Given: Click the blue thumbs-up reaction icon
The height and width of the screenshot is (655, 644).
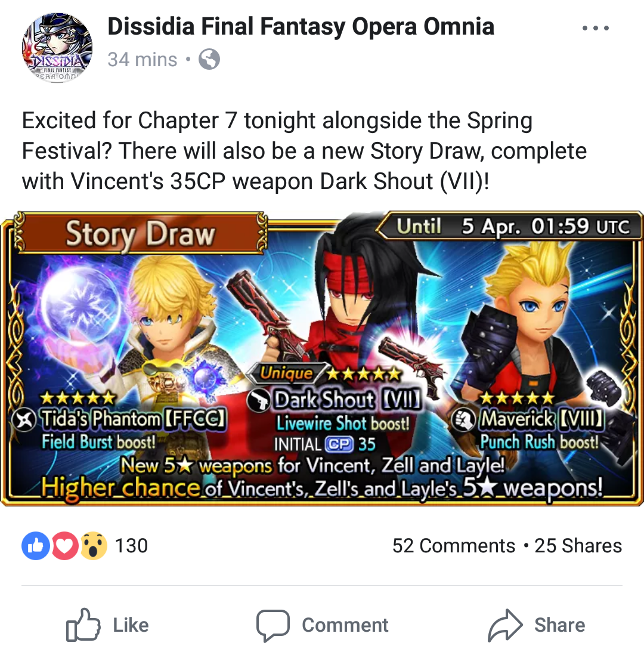Looking at the screenshot, I should 36,546.
